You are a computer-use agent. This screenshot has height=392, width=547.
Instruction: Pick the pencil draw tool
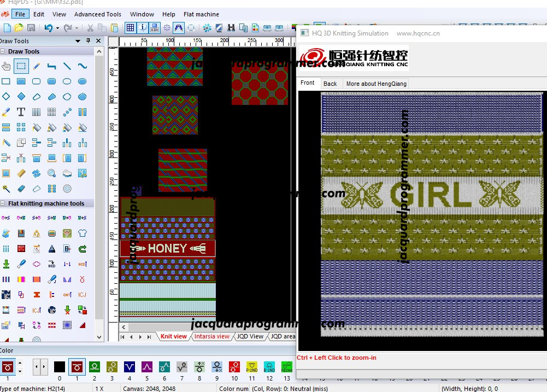click(x=36, y=66)
